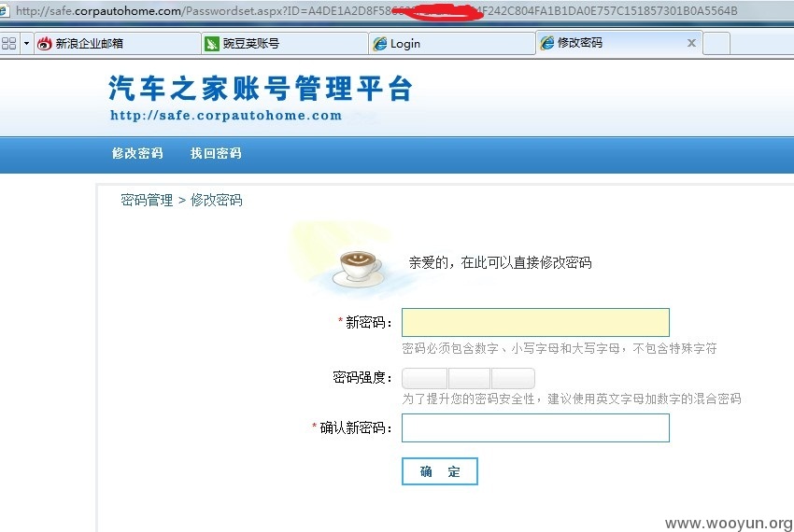Click the IE favicon on the Login tab
Image resolution: width=794 pixels, height=532 pixels.
(x=380, y=44)
